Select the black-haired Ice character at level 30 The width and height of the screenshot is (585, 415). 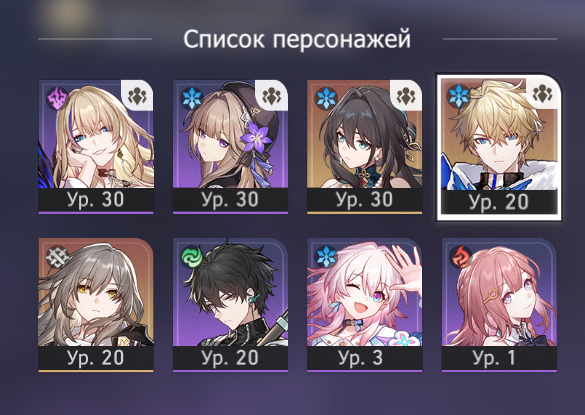tap(365, 147)
